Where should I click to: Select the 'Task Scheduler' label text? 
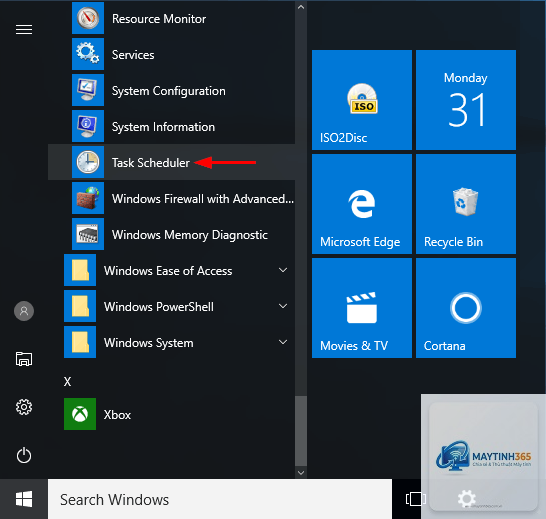(x=151, y=163)
